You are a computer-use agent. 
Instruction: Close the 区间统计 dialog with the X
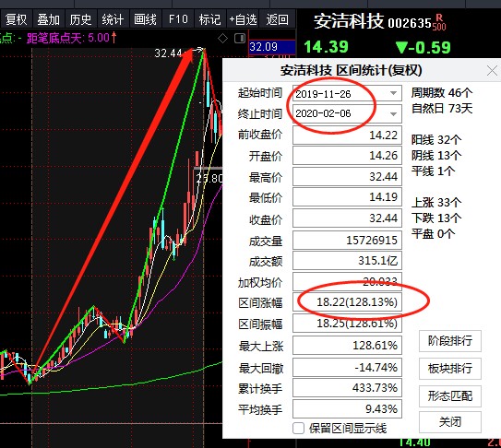492,71
